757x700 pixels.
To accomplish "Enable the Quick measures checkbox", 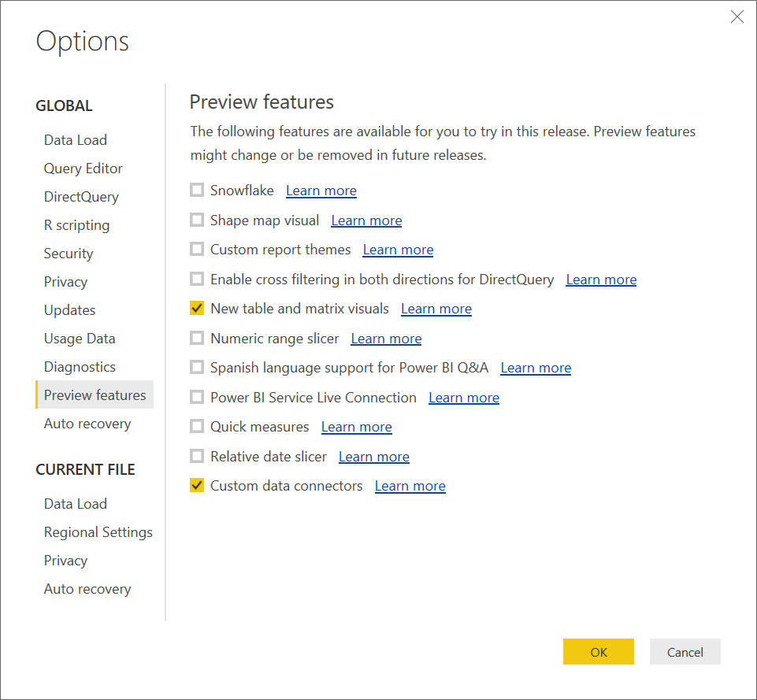I will 197,427.
